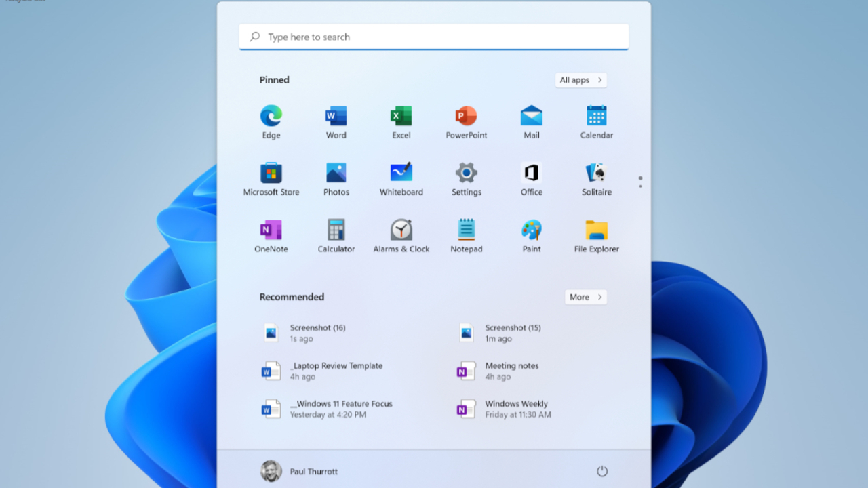Open the Edge browser from pinned apps
The width and height of the screenshot is (868, 488).
271,122
